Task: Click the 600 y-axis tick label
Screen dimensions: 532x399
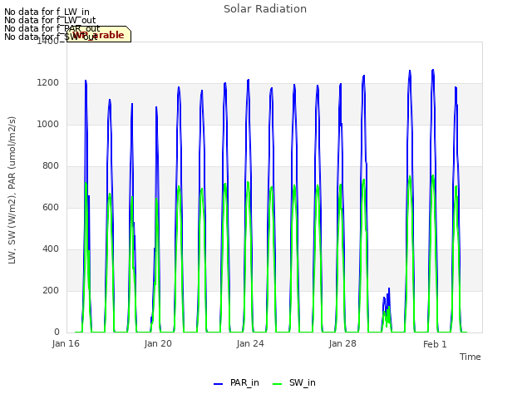Action: pyautogui.click(x=51, y=207)
